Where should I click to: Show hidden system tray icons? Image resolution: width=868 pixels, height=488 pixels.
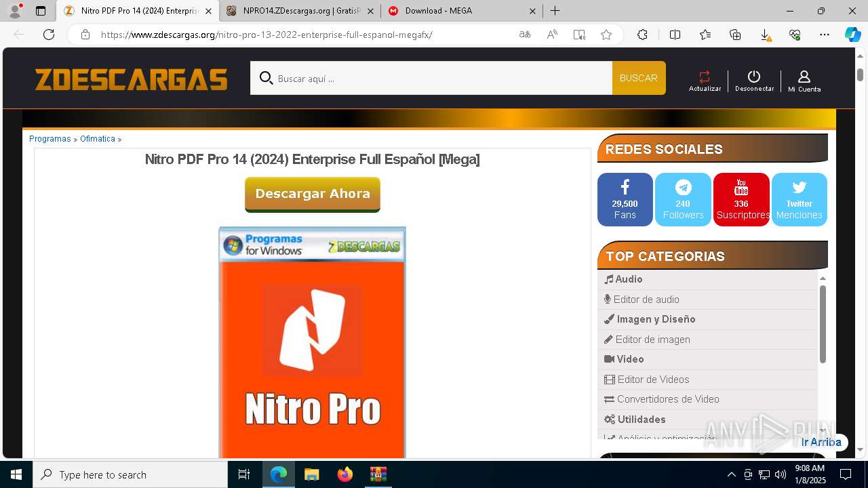(x=731, y=474)
